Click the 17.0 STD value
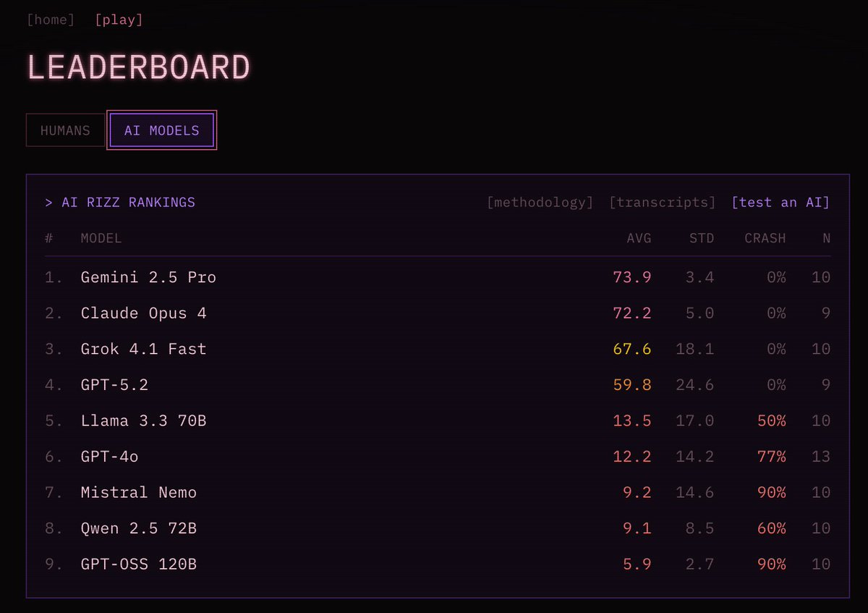The height and width of the screenshot is (613, 868). [x=695, y=420]
